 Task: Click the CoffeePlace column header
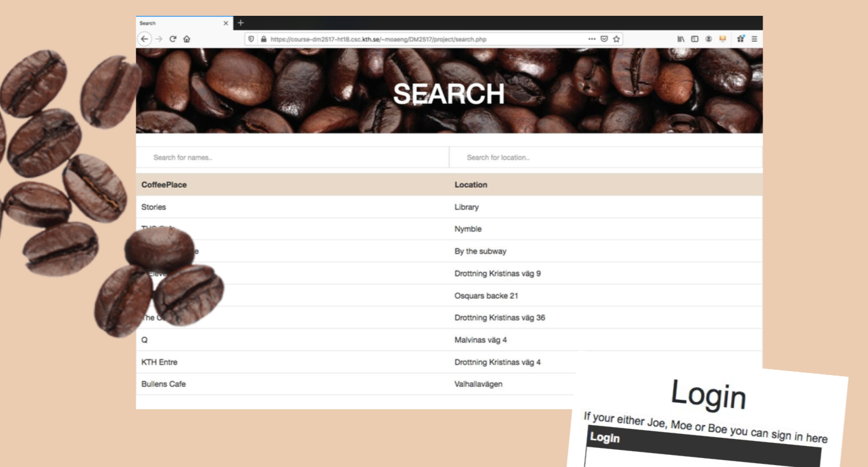[x=164, y=185]
